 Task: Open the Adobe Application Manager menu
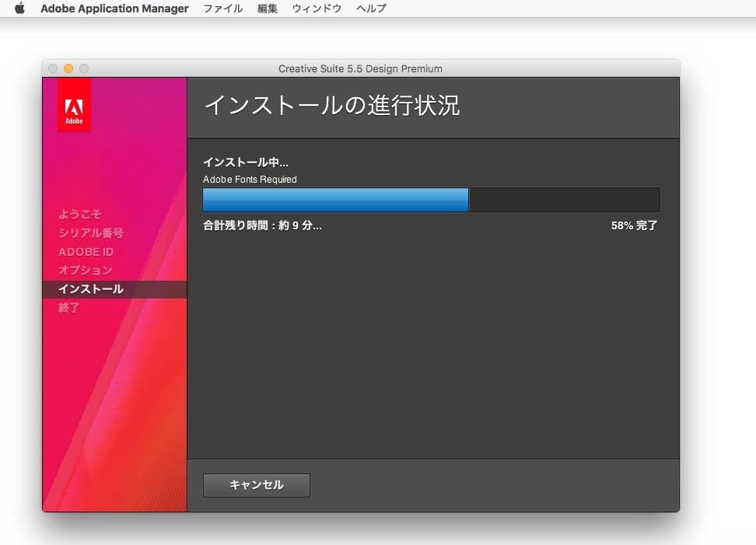click(x=114, y=9)
